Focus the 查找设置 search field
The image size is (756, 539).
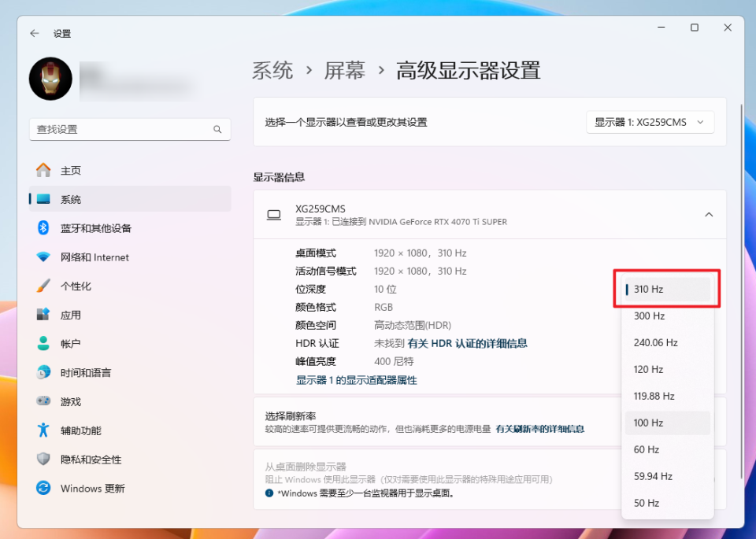[130, 130]
